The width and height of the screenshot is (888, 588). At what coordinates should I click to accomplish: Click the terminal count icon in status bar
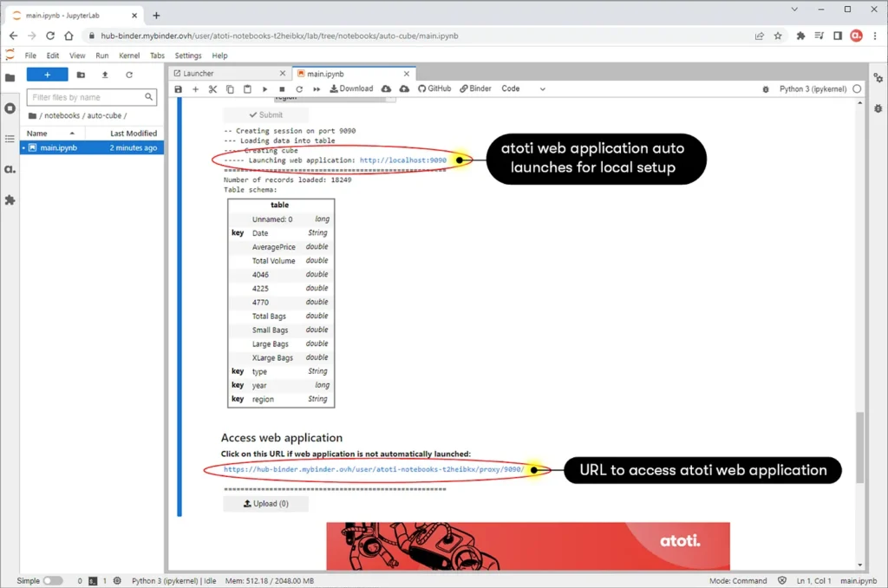pos(93,581)
